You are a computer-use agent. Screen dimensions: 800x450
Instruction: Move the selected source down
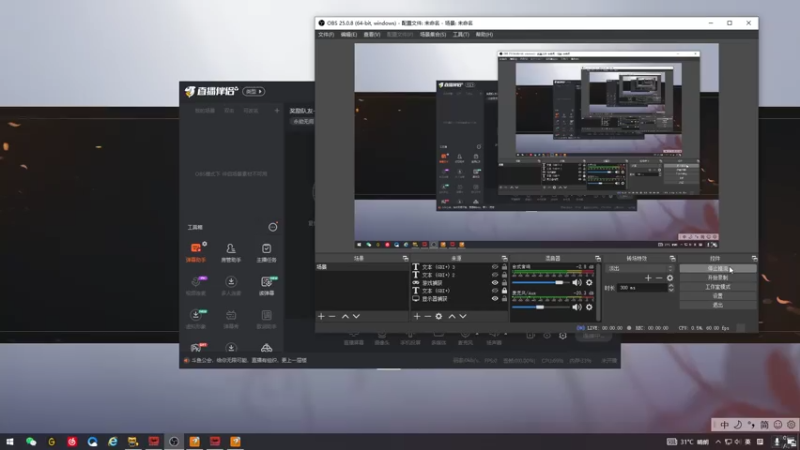(463, 316)
